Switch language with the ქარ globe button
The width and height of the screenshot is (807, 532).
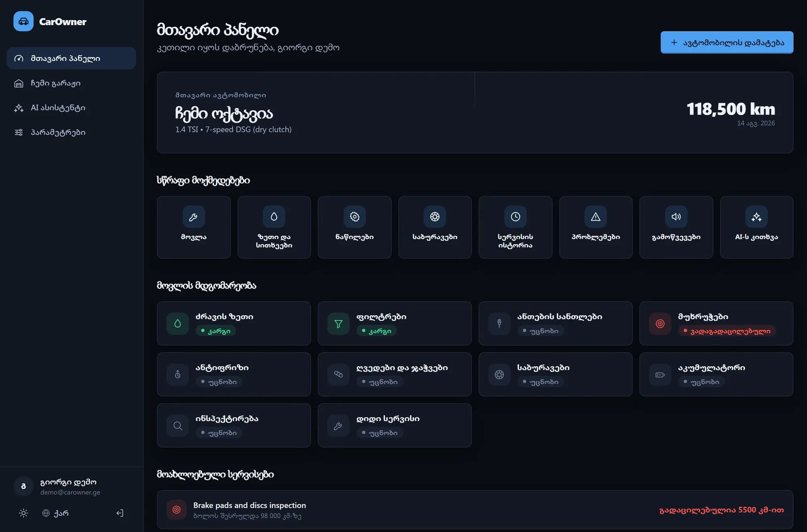(x=55, y=513)
